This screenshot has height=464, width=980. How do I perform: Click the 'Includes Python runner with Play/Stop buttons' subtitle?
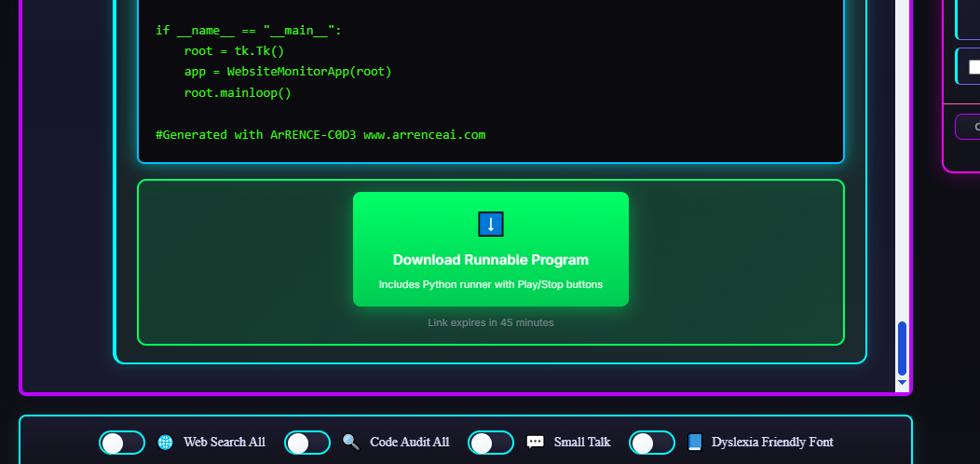pyautogui.click(x=491, y=284)
